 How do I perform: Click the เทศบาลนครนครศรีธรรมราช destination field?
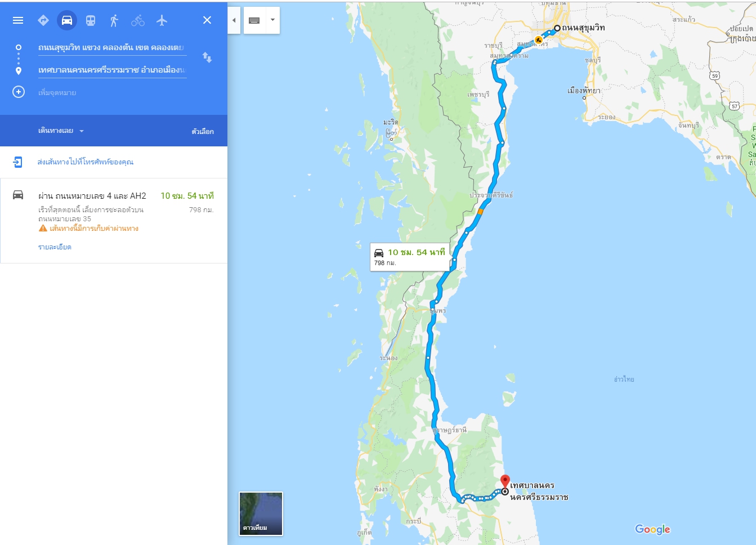point(112,70)
